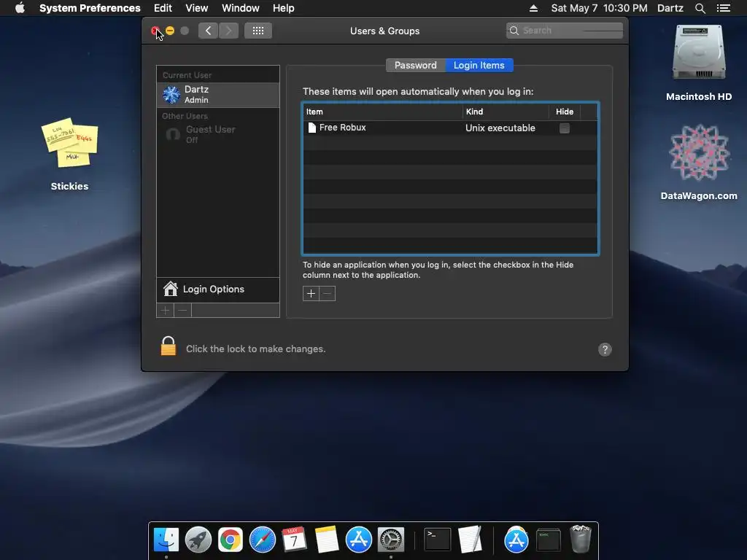Open Notification Center list icon
The height and width of the screenshot is (560, 747).
(x=724, y=8)
